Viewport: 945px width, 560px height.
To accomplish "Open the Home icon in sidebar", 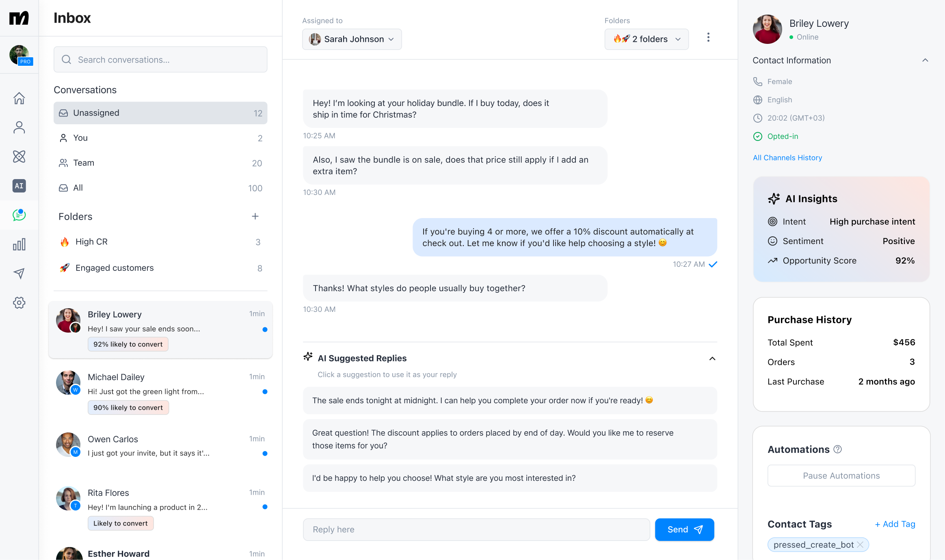I will coord(19,98).
